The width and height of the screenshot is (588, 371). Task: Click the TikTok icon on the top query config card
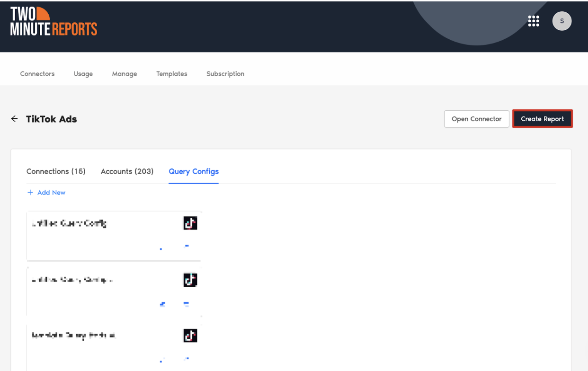(x=190, y=223)
